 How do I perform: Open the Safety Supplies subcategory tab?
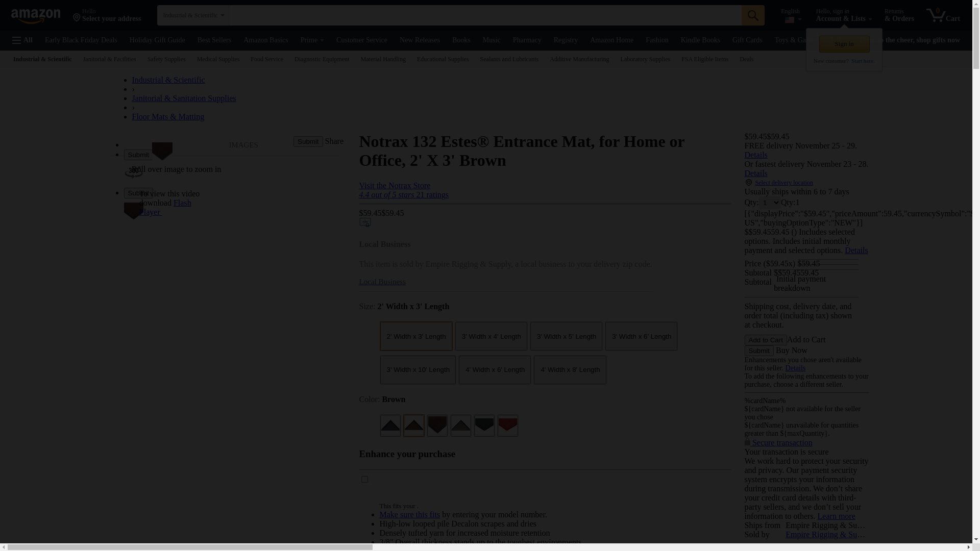tap(166, 59)
